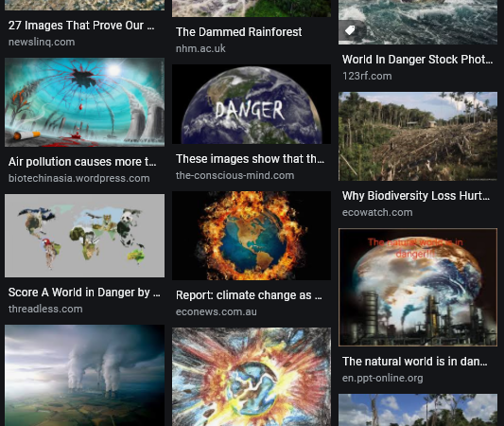504x426 pixels.
Task: Click the product tag icon on stock photo
Action: tap(350, 31)
